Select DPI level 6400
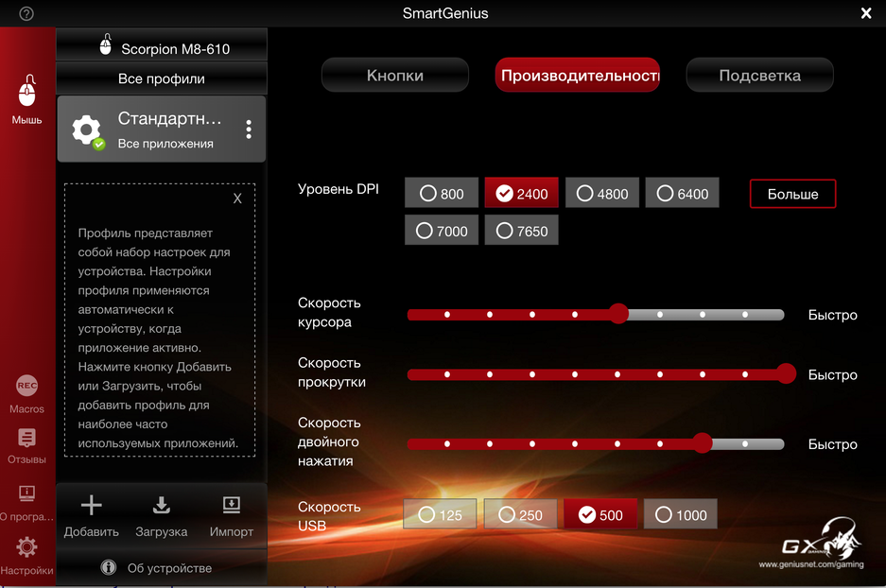Viewport: 886px width, 588px height. tap(682, 193)
